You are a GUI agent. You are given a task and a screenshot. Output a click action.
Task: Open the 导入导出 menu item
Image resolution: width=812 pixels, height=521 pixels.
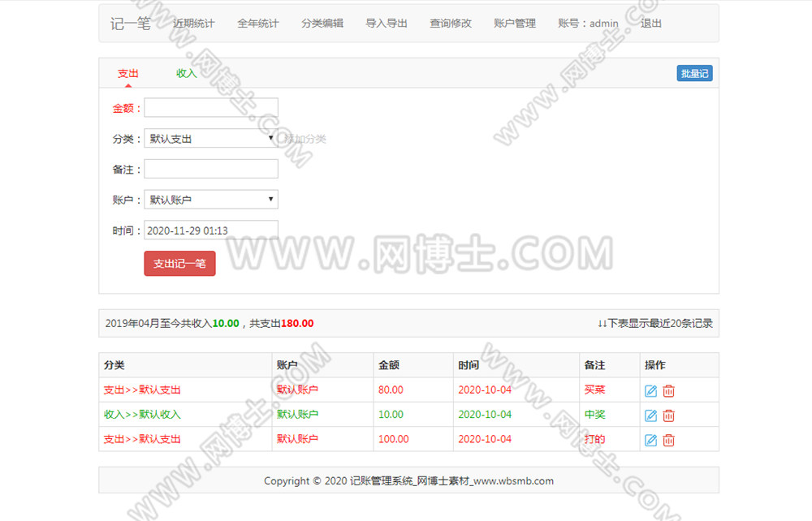coord(387,24)
